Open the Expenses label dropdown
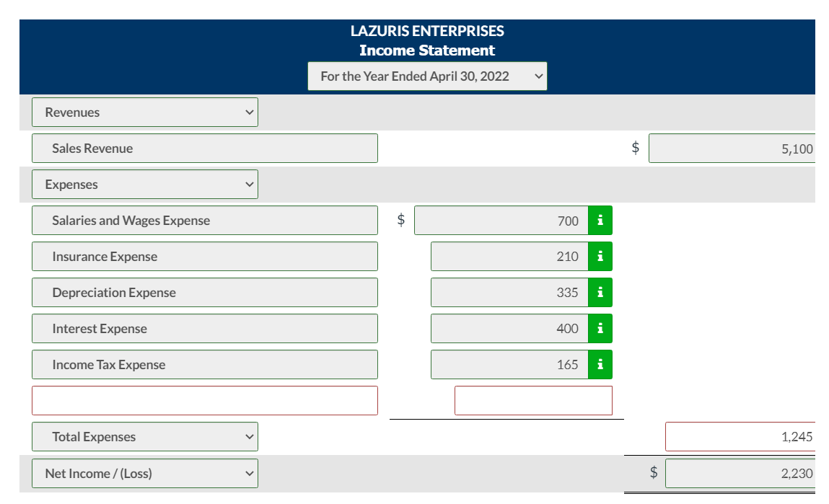Screen dimensions: 829x504 pos(249,184)
